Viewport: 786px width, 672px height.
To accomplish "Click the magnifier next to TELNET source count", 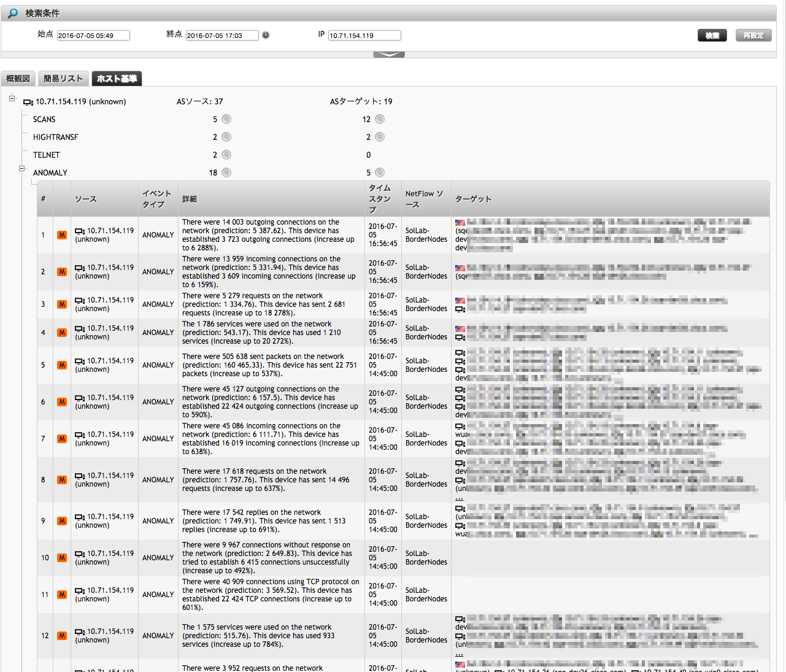I will [x=226, y=155].
